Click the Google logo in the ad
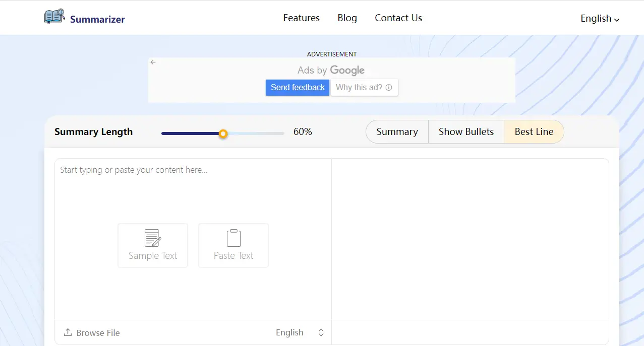The image size is (644, 346). (347, 71)
